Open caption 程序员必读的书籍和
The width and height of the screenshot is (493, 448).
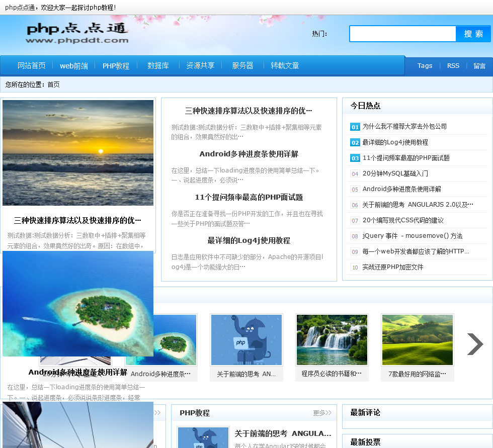point(332,374)
